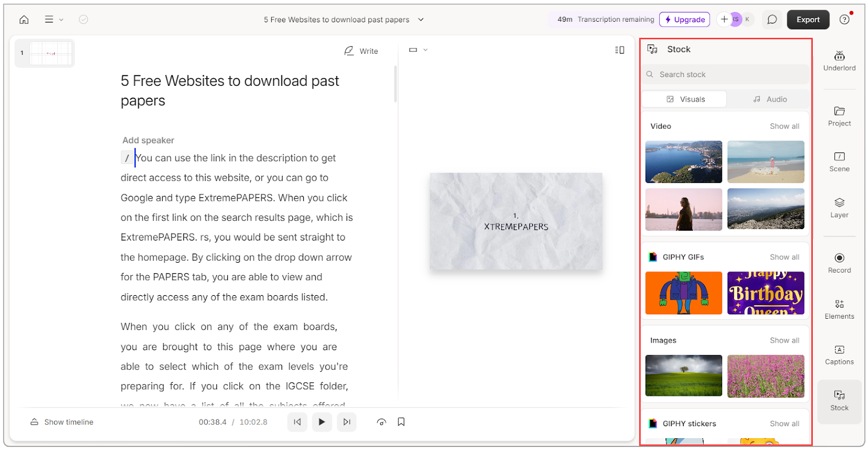Click the K collaborator avatar
This screenshot has width=868, height=449.
pos(747,20)
